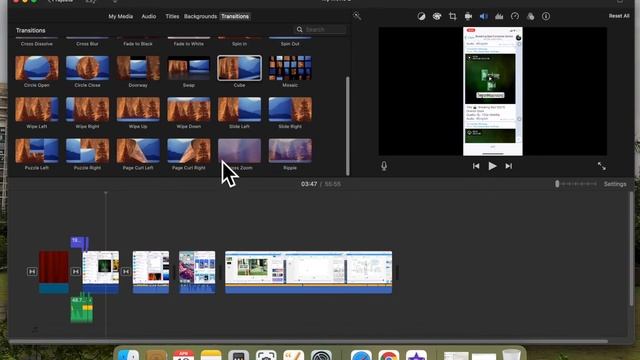Click the timeline playhead top marker
640x360 pixels.
106,193
